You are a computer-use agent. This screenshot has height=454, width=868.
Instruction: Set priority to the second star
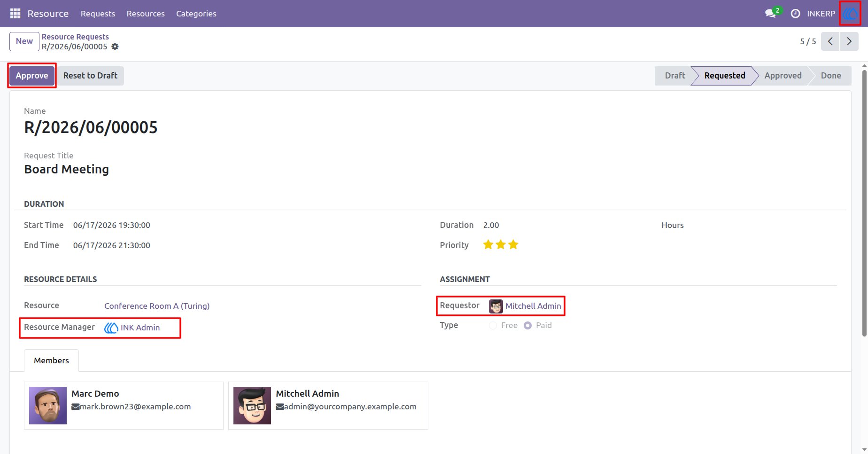tap(501, 244)
